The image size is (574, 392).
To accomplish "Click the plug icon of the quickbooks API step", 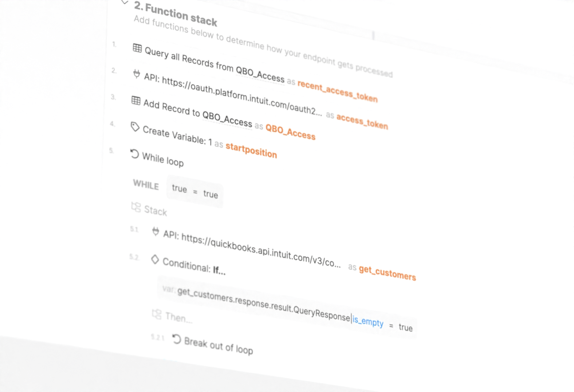I will pyautogui.click(x=156, y=231).
